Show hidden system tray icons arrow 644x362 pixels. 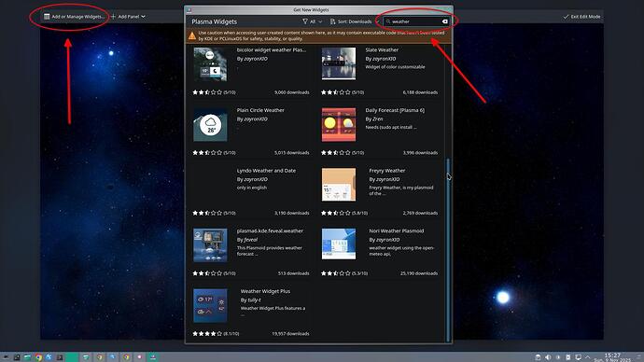(x=588, y=357)
